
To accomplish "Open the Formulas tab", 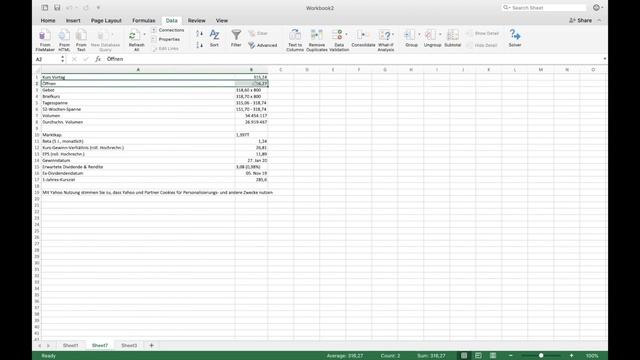I will [x=143, y=20].
